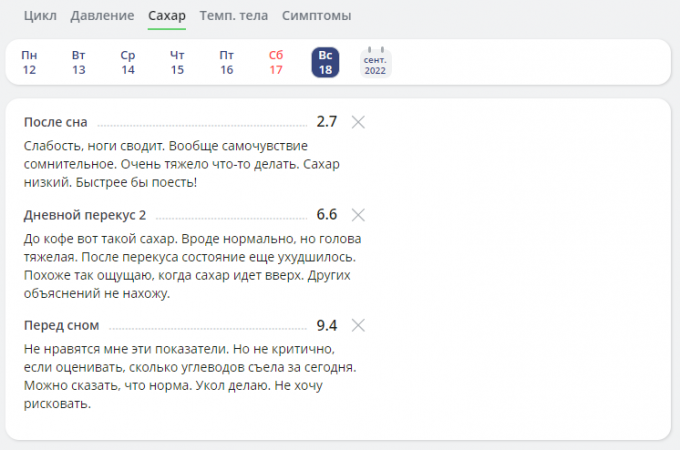680x450 pixels.
Task: Click the После сна entry title
Action: 56,122
